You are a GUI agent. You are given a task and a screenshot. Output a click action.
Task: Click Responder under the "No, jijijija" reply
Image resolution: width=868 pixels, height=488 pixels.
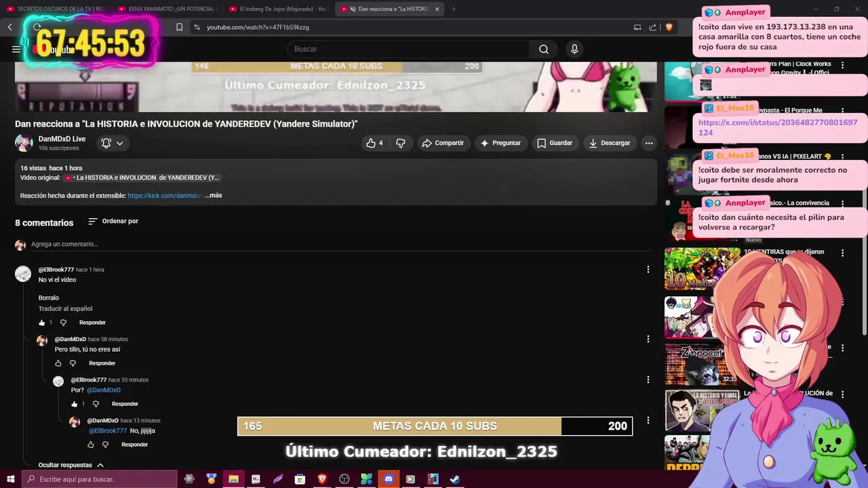coord(134,445)
